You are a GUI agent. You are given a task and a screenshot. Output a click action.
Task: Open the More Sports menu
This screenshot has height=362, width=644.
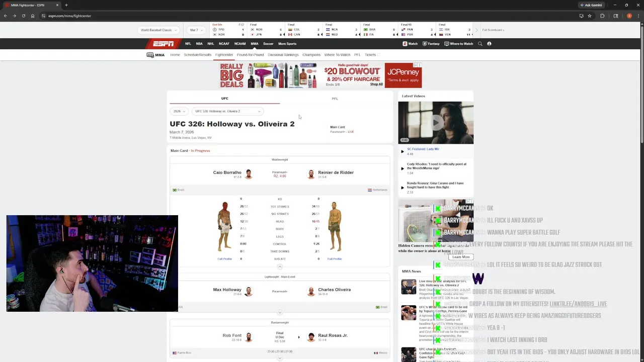coord(287,44)
